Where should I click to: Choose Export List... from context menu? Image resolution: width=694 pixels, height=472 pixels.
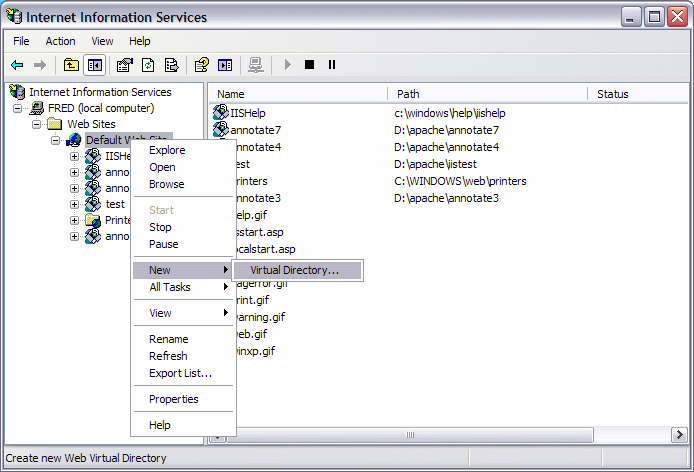(x=183, y=373)
